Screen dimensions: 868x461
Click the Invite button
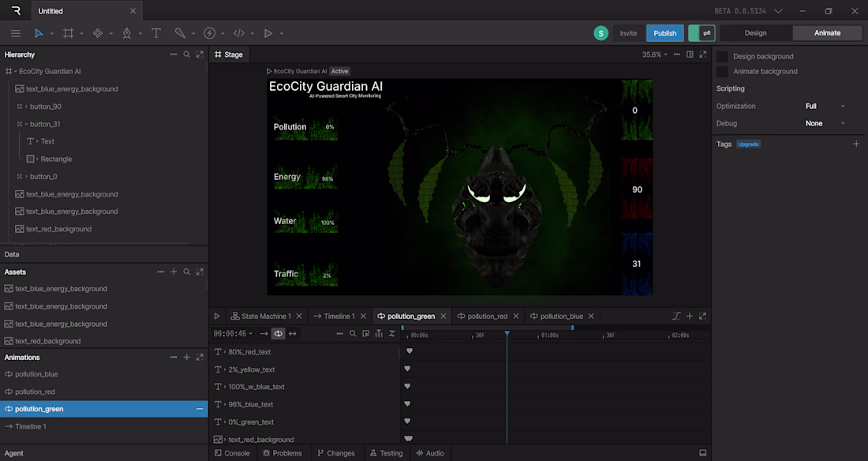tap(628, 33)
